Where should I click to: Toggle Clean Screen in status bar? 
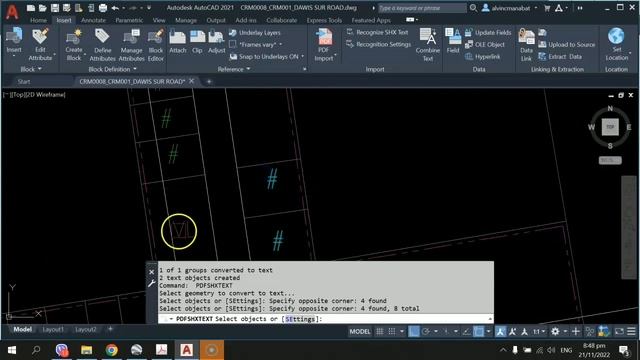point(619,331)
